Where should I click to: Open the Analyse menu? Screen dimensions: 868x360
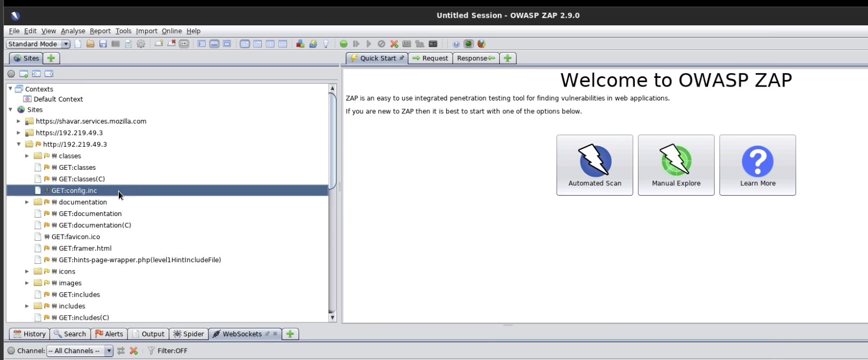[x=73, y=31]
